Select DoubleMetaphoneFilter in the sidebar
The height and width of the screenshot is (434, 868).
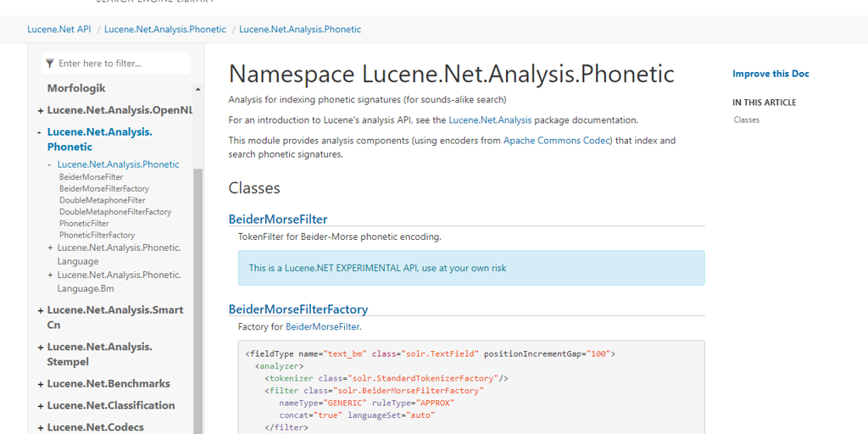(x=102, y=201)
